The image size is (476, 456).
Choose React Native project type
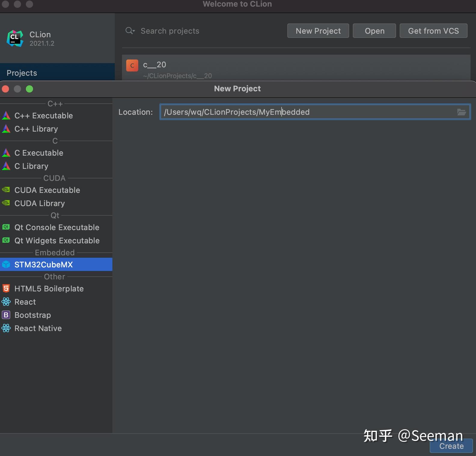56,328
